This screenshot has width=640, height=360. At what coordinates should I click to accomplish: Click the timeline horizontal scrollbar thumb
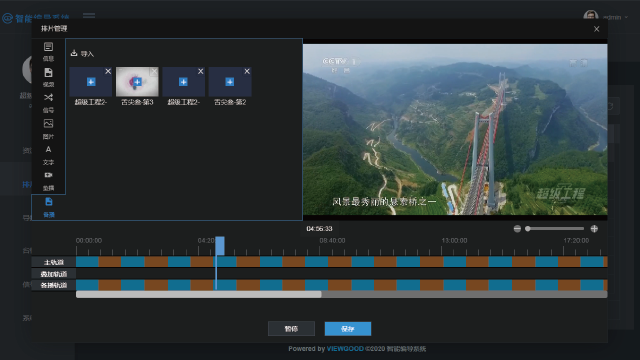[199, 294]
